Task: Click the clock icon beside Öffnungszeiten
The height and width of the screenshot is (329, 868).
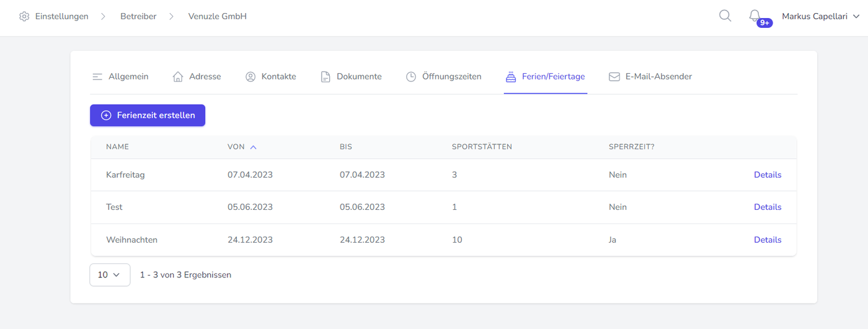Action: pos(411,77)
